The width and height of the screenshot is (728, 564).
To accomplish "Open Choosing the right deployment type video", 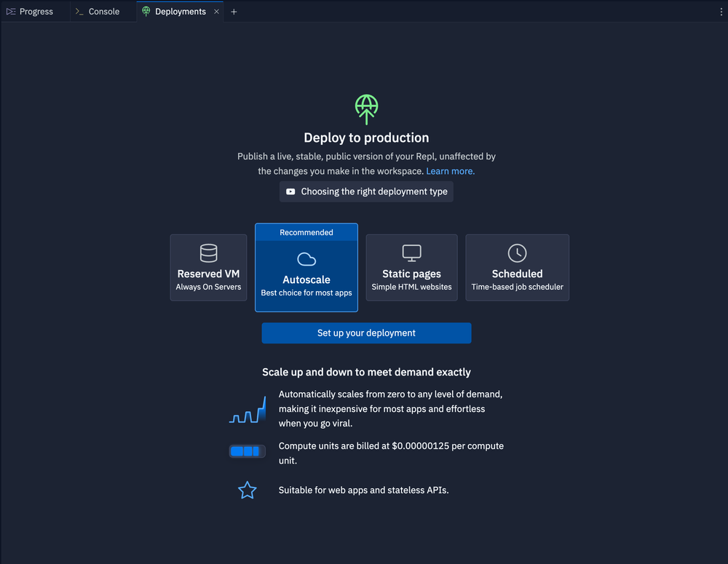I will (373, 192).
